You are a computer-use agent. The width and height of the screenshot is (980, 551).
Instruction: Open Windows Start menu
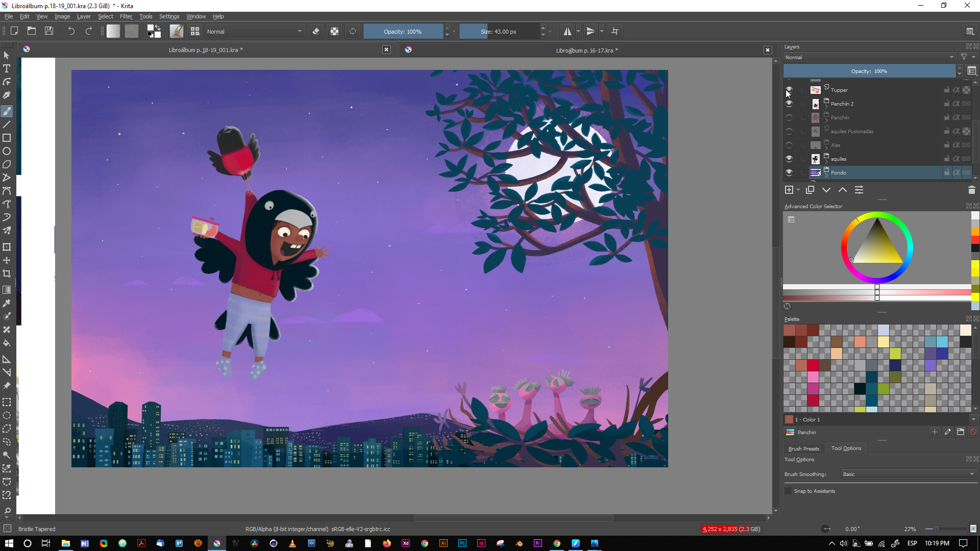(x=9, y=543)
